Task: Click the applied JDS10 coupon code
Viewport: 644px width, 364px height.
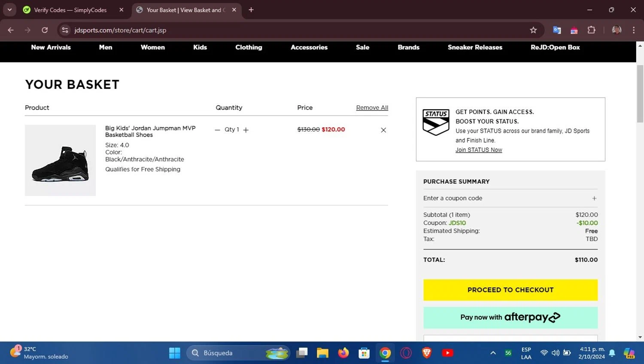Action: coord(457,223)
